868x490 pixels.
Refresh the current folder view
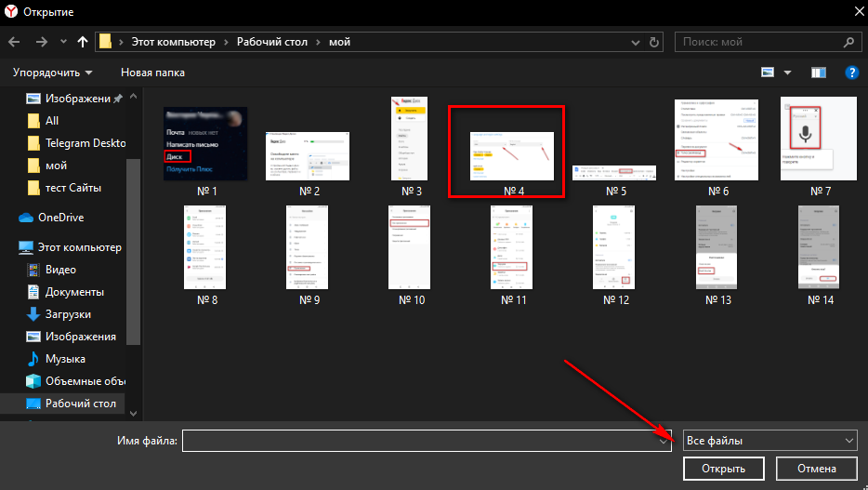(656, 42)
